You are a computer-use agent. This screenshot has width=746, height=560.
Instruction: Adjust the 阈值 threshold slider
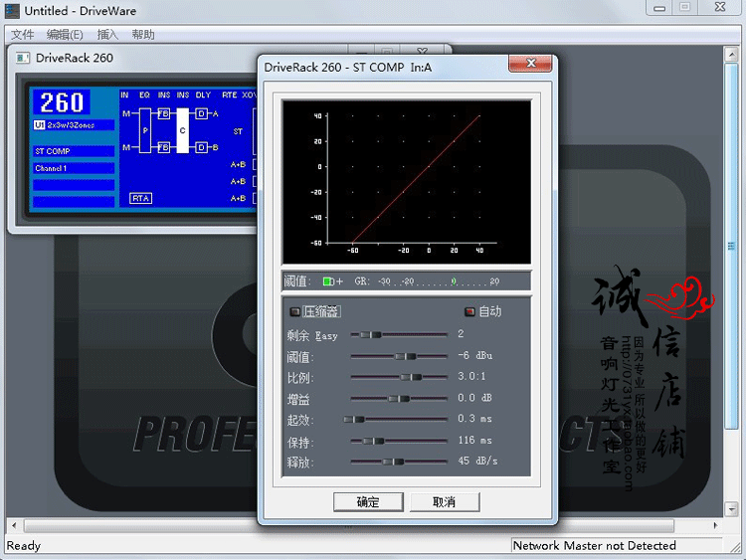click(x=406, y=356)
